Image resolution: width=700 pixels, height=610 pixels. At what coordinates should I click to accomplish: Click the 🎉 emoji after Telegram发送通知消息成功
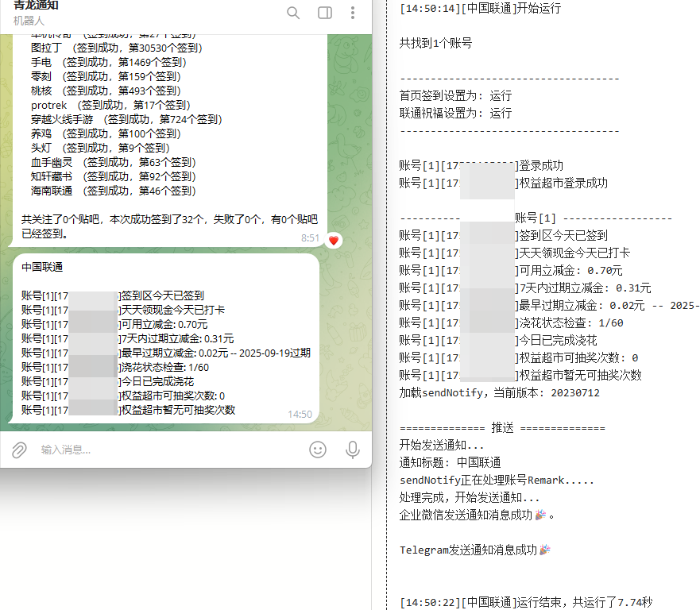tap(543, 549)
